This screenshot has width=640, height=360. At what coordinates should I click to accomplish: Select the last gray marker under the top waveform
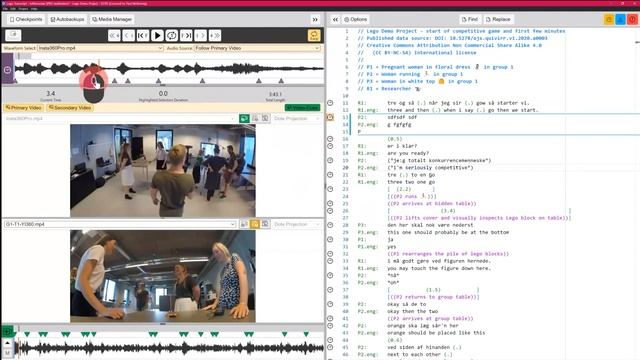pos(281,81)
